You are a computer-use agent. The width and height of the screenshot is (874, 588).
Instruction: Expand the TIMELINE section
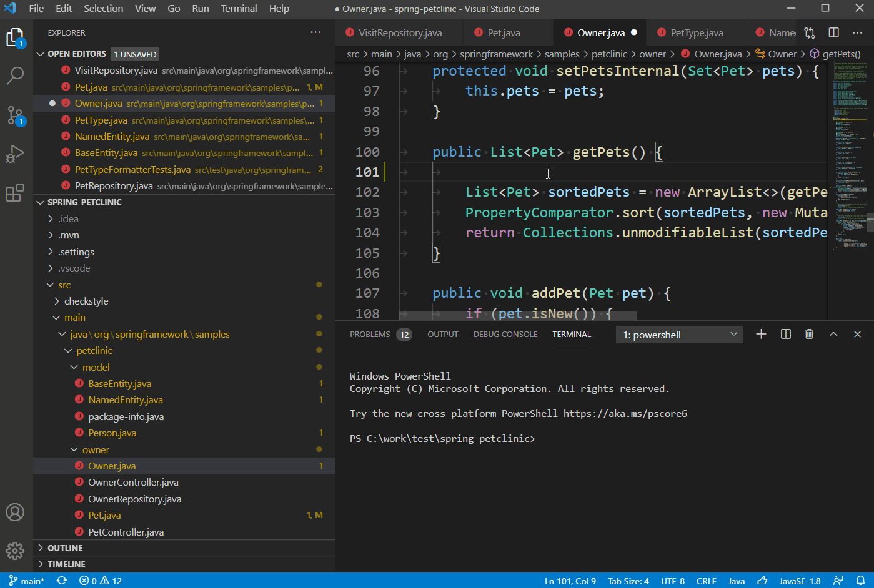[x=66, y=564]
